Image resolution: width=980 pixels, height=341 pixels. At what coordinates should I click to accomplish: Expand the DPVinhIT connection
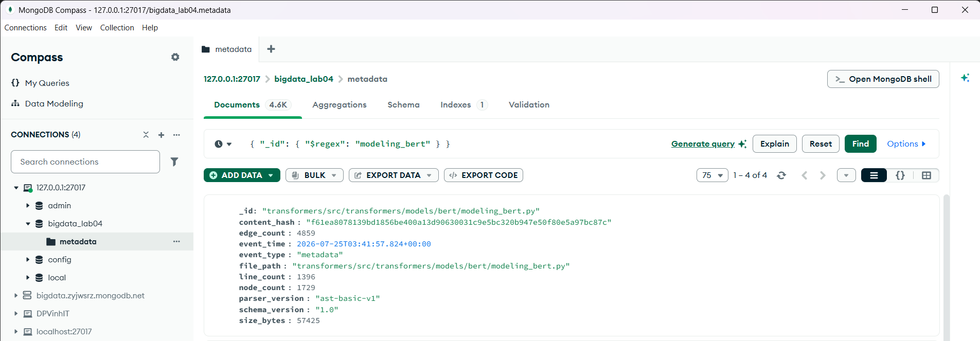16,313
